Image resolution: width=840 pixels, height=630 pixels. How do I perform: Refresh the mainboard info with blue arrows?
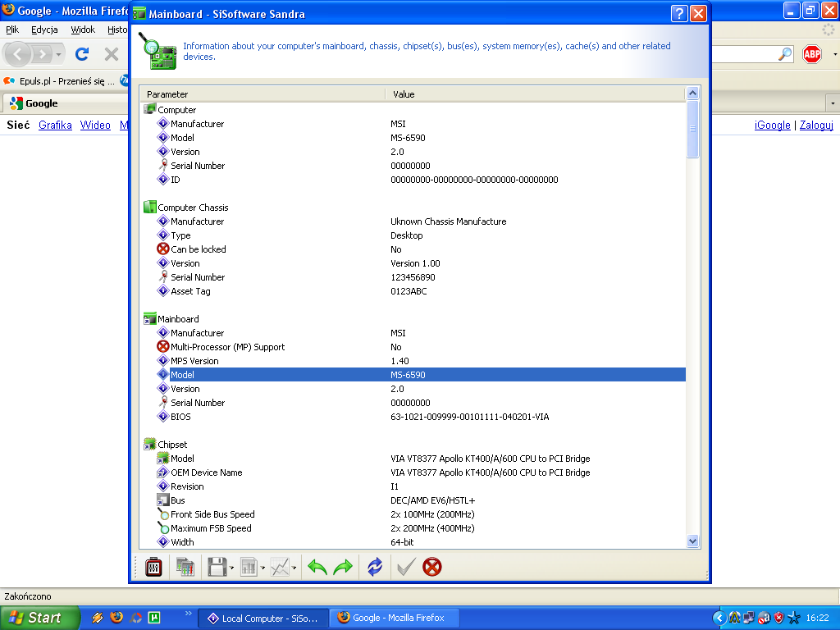point(375,567)
